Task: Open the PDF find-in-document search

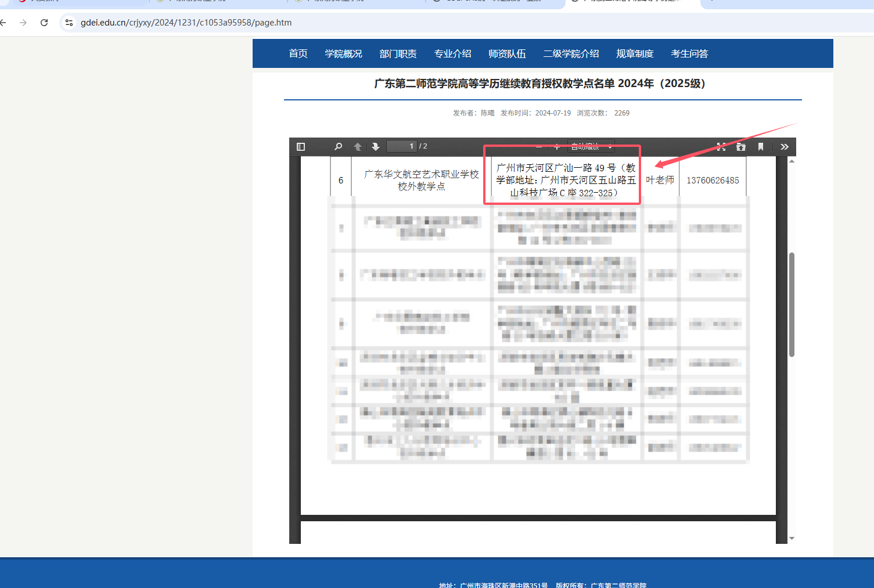Action: point(338,147)
